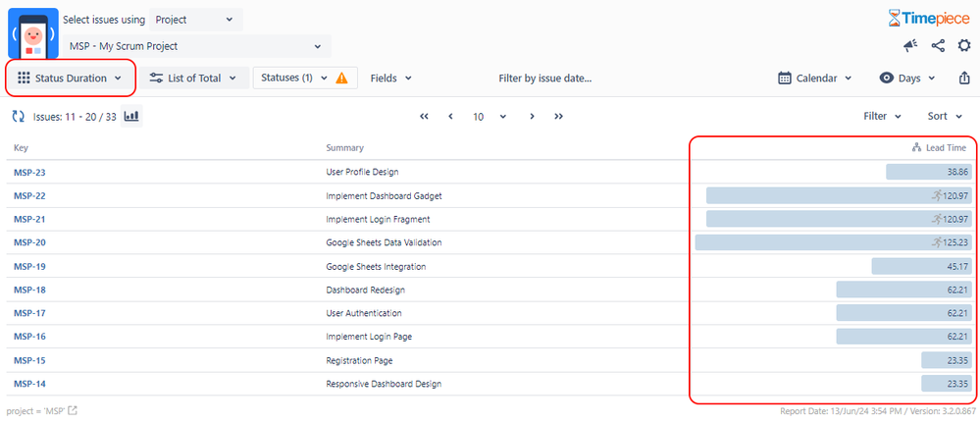Open the bar chart view icon
The image size is (980, 423).
point(131,117)
